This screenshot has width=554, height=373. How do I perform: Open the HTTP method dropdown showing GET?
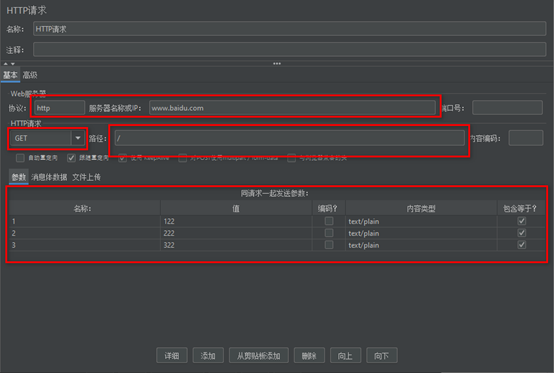point(48,138)
